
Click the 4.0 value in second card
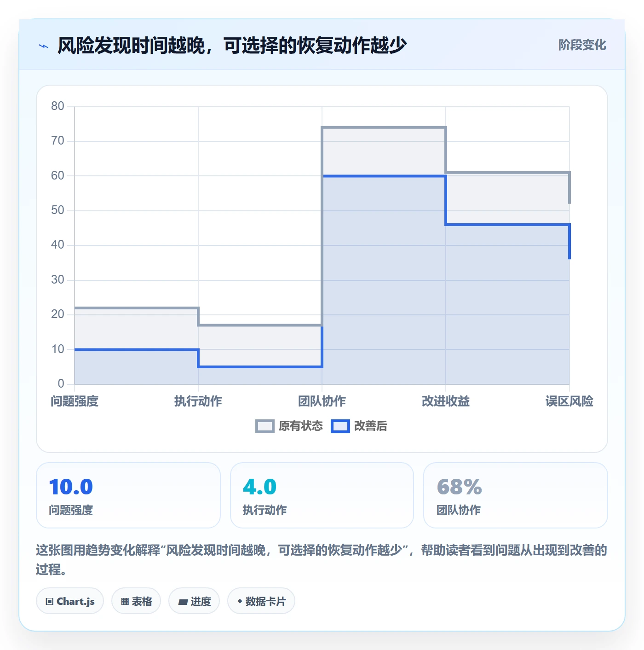[x=259, y=487]
